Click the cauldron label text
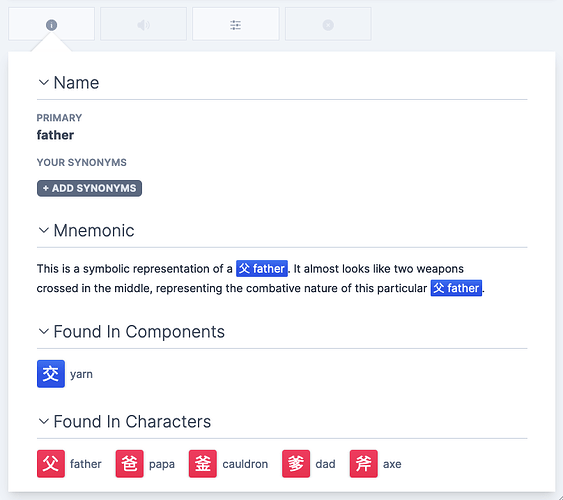This screenshot has height=500, width=563. [245, 464]
